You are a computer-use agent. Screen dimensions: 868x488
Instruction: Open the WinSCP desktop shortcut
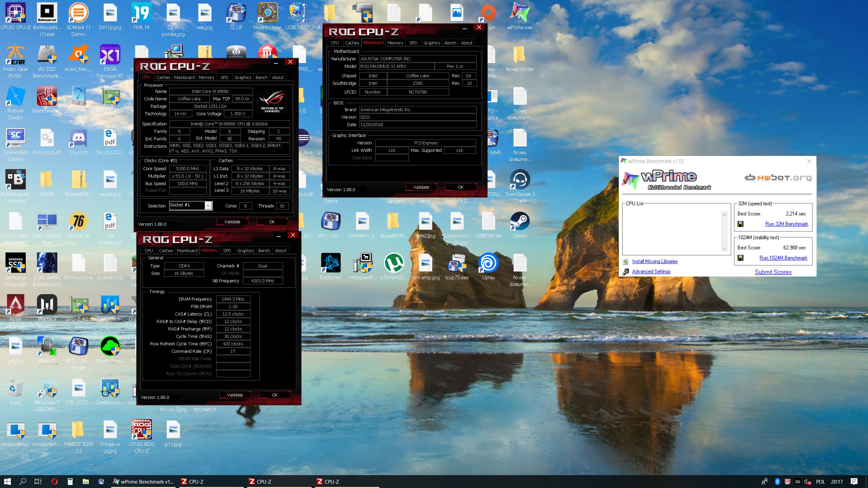47,349
